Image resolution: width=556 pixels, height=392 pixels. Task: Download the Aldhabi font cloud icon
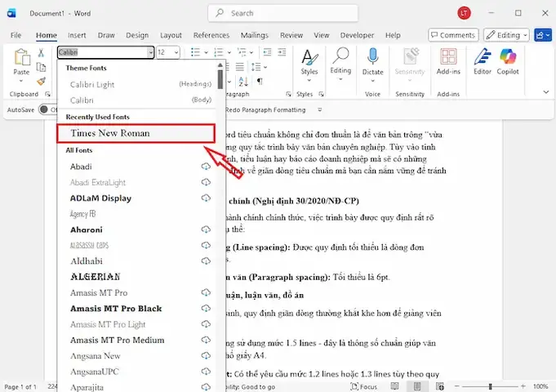tap(206, 261)
